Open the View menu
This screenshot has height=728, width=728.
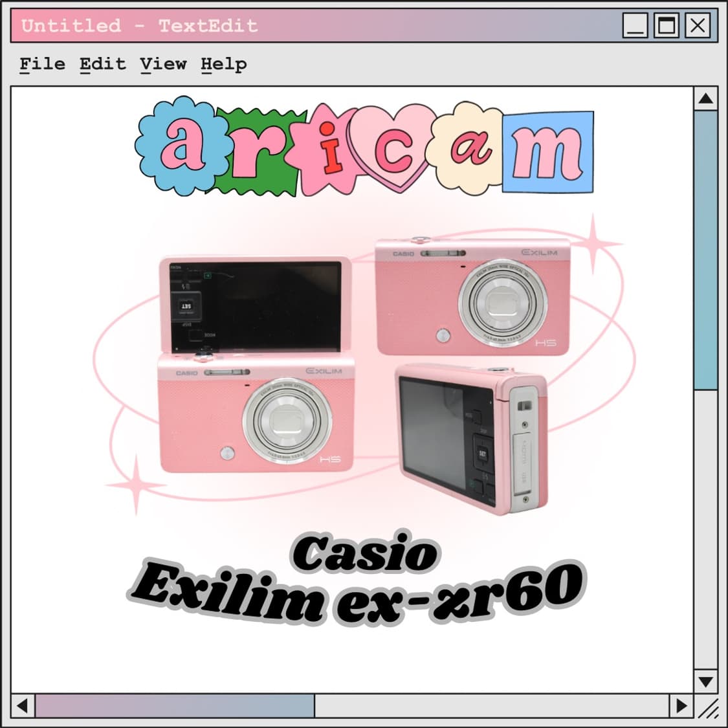point(163,63)
